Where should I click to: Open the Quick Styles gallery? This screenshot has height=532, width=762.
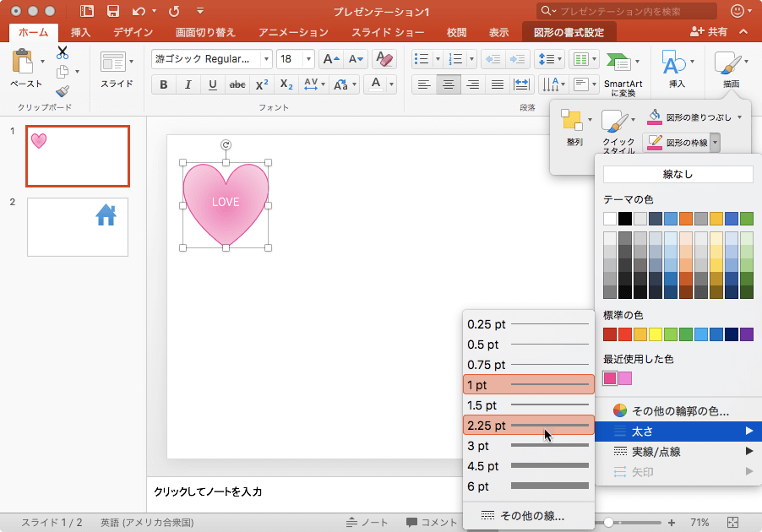(x=618, y=124)
